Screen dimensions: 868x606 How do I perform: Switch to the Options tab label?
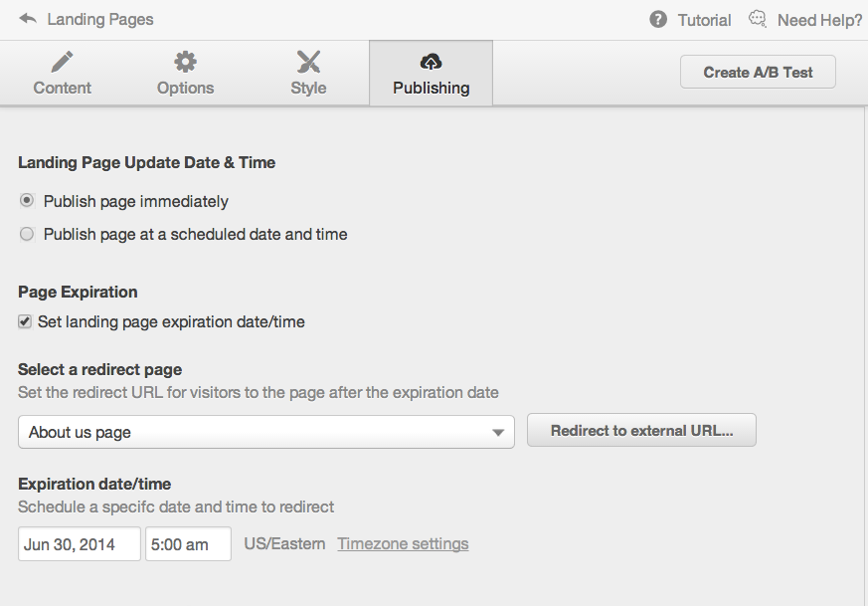coord(186,89)
